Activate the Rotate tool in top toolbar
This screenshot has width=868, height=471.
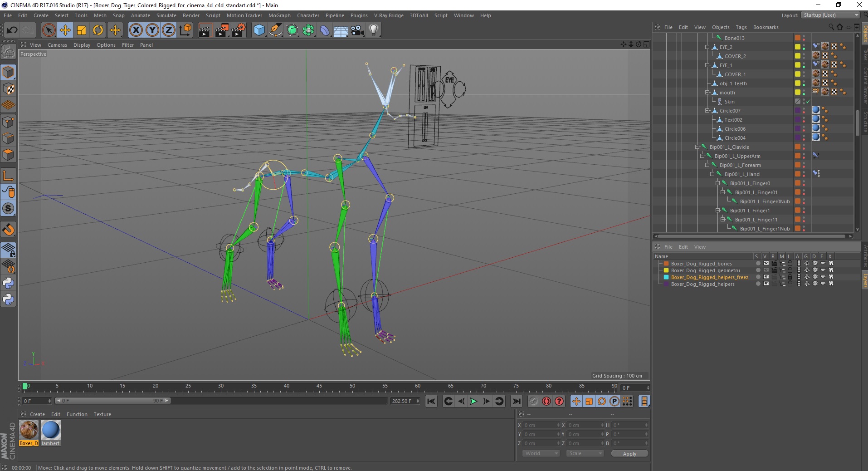point(98,30)
